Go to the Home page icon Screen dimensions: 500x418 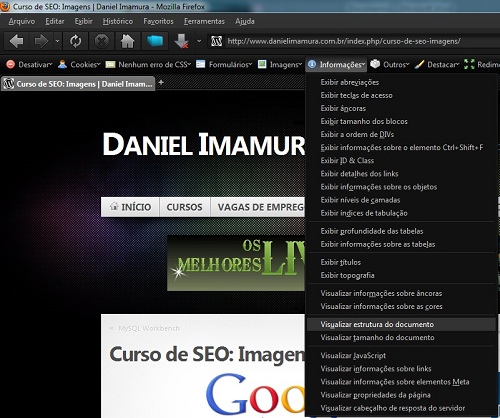click(127, 41)
